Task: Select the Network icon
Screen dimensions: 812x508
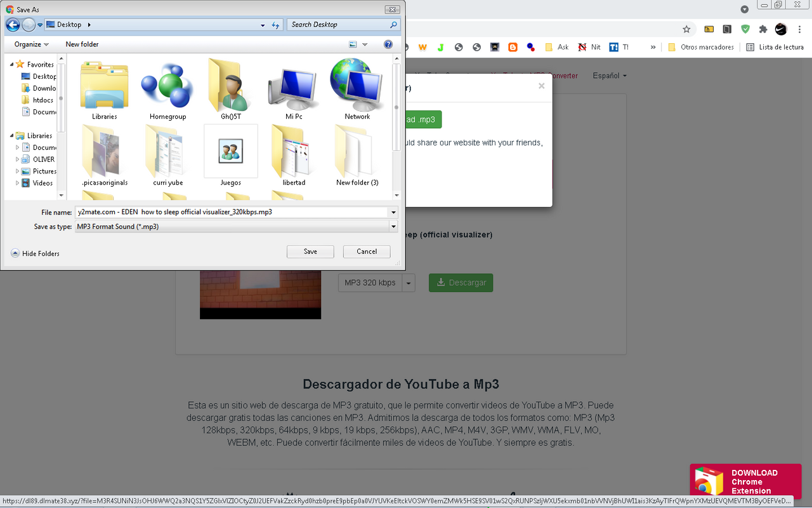Action: (x=357, y=90)
